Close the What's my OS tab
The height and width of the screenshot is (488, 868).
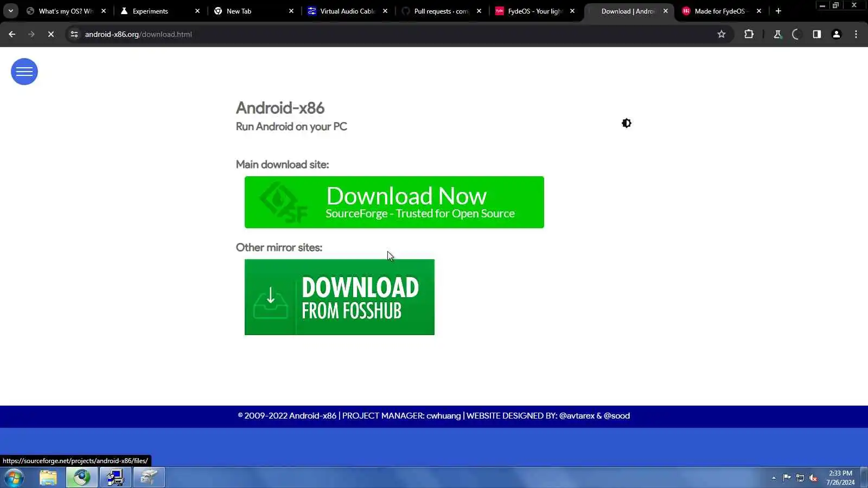[104, 11]
